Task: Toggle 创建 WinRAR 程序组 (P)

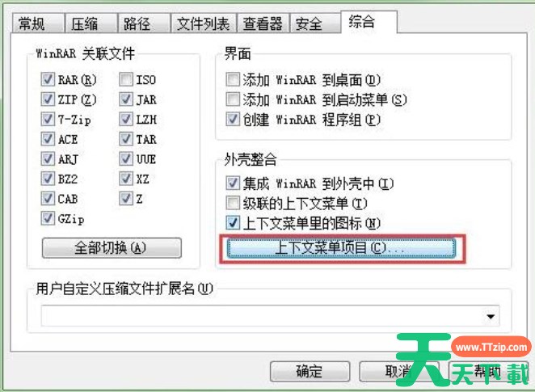Action: pyautogui.click(x=233, y=119)
